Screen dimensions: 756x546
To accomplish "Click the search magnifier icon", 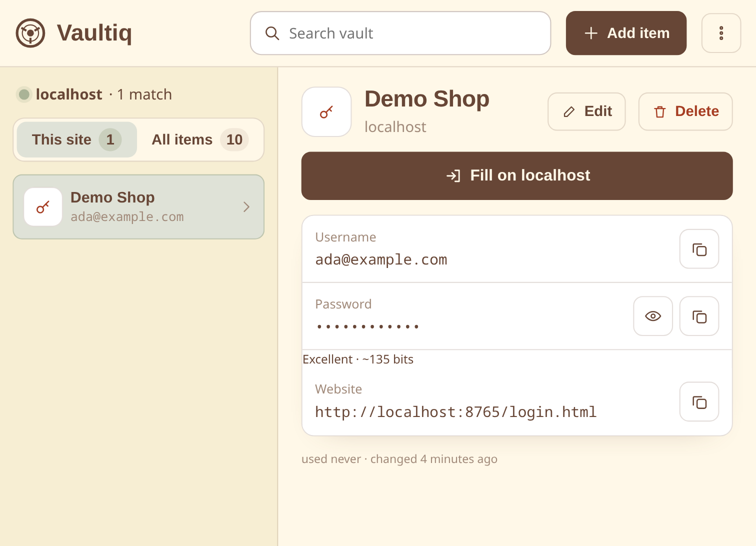I will [x=272, y=33].
